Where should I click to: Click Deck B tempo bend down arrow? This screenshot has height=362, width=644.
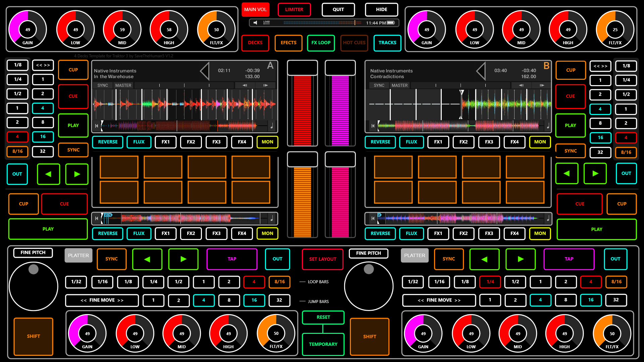(x=521, y=85)
